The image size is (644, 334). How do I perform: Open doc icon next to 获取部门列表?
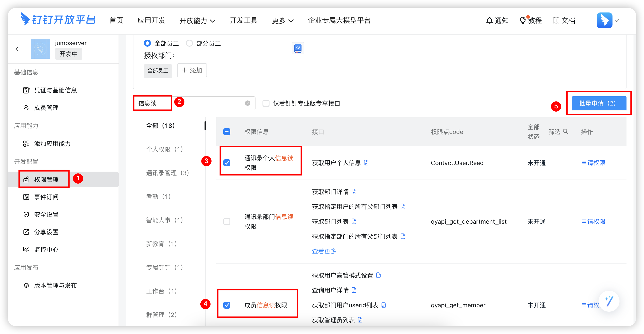[354, 221]
